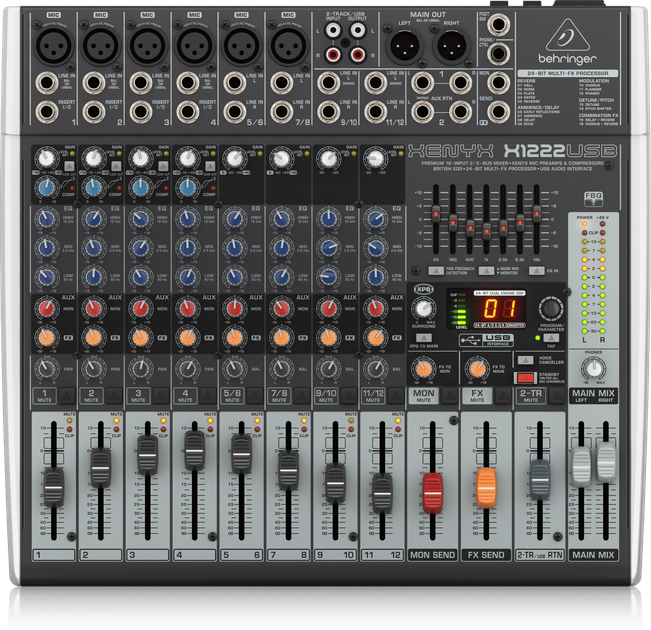Click the PROGRAM/PARAMETER knob
Viewport: 651px width, 630px height.
tap(551, 309)
